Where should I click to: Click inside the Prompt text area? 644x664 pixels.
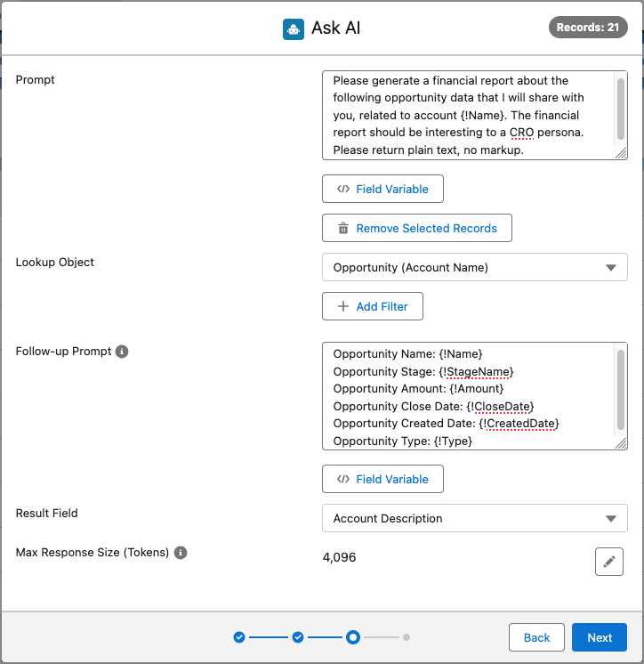tap(469, 115)
